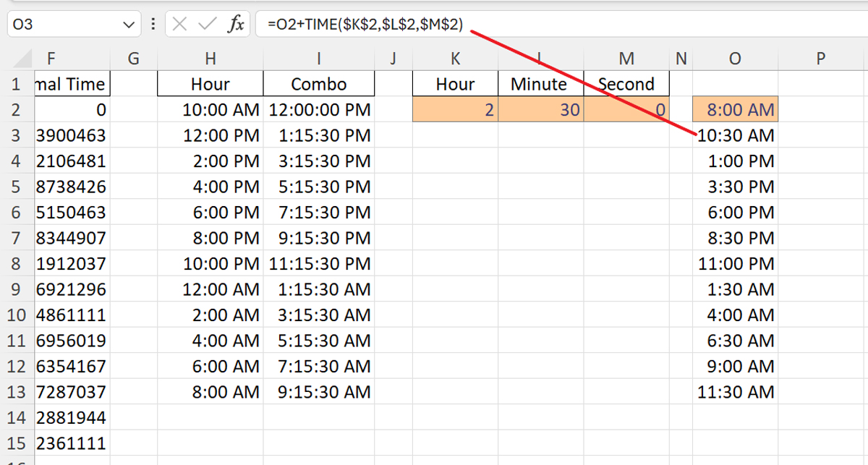Select row header 15
Viewport: 868px width, 465px height.
tap(16, 443)
